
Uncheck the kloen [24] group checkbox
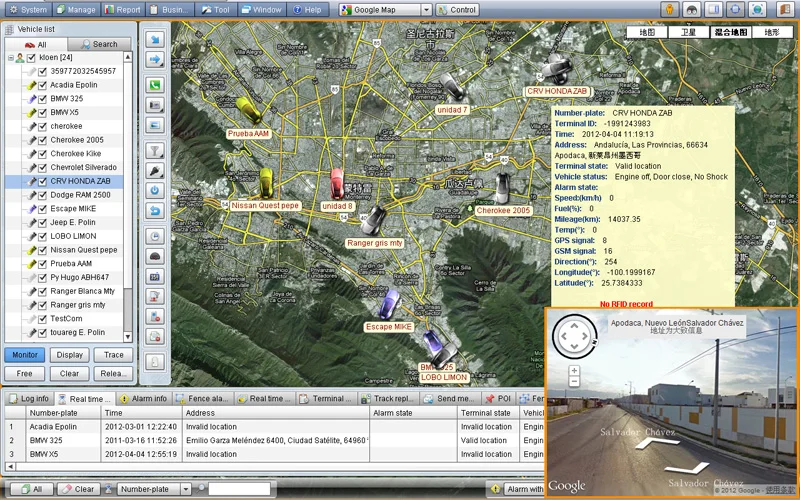click(x=31, y=58)
